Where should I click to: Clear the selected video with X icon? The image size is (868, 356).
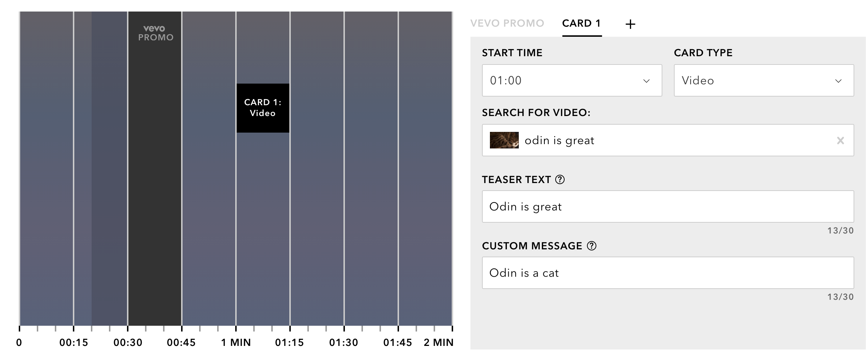point(840,141)
